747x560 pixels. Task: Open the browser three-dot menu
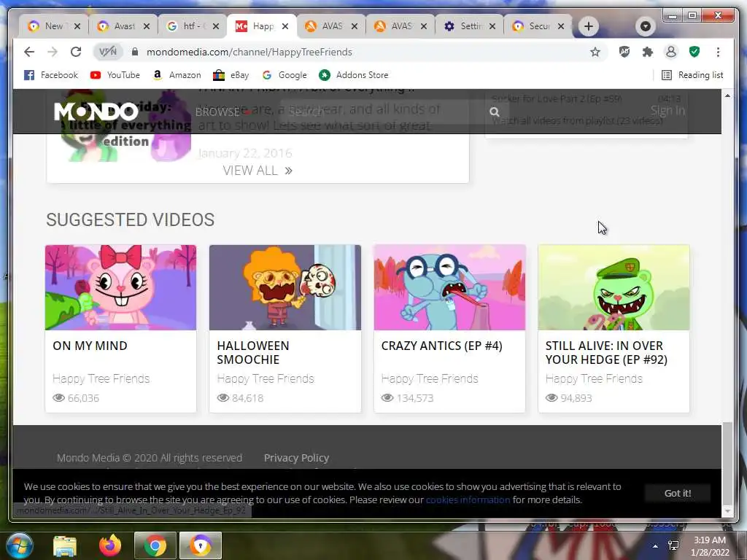(x=718, y=52)
